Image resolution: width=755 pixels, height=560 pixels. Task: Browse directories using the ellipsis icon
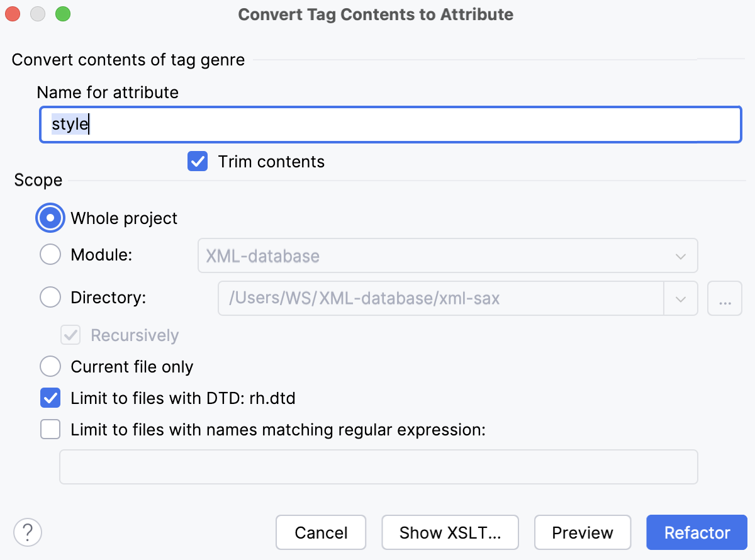click(x=725, y=298)
